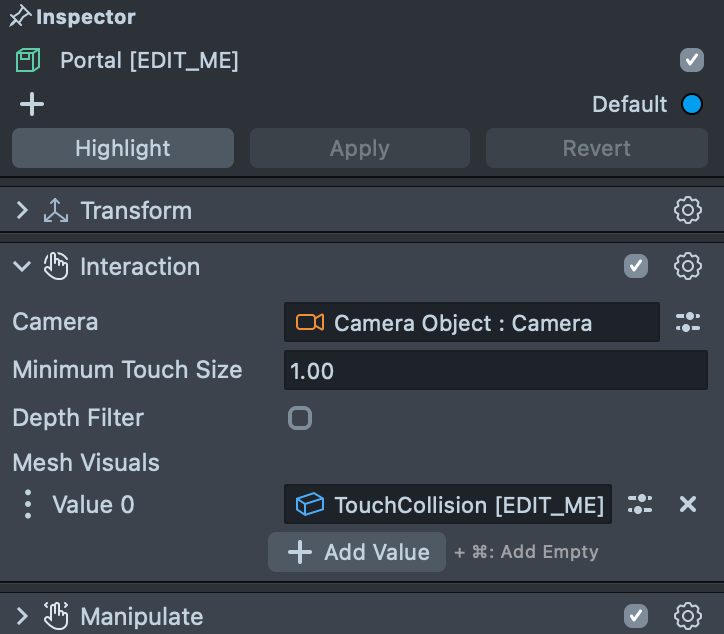Click the Portal object cube icon
Screen dimensions: 724x634
[28, 61]
